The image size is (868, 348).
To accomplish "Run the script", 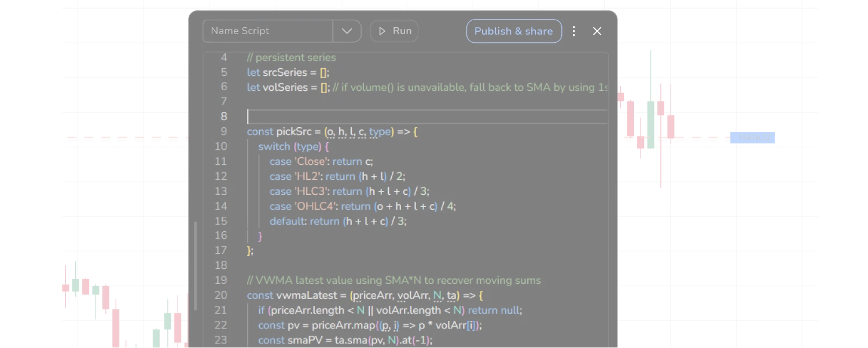I will pyautogui.click(x=394, y=31).
